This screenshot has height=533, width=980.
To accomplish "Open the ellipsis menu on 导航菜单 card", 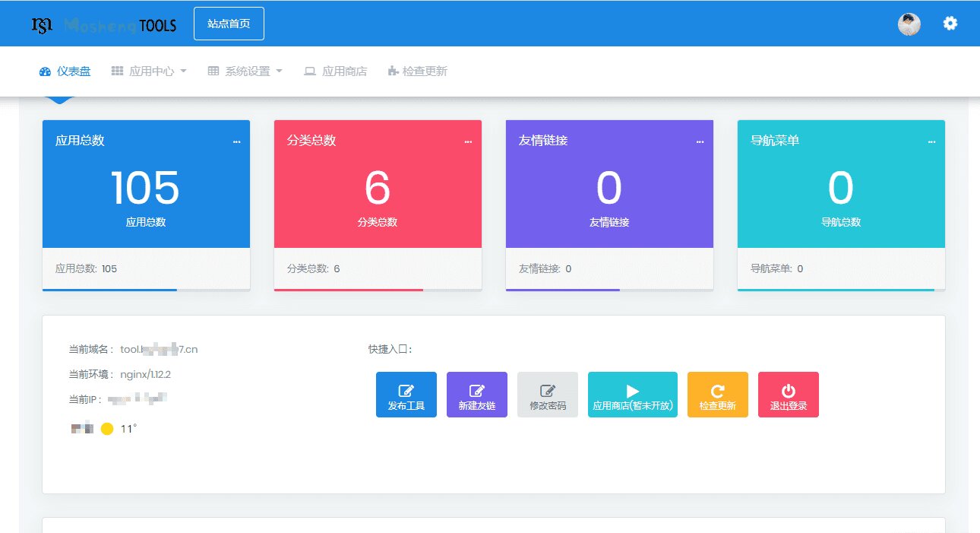I will pyautogui.click(x=931, y=141).
